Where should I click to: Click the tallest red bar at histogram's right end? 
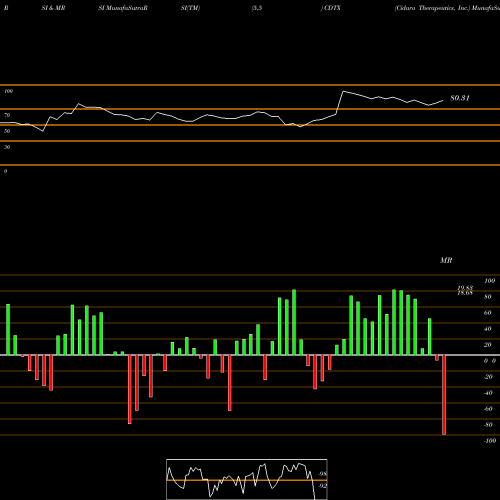click(x=444, y=395)
